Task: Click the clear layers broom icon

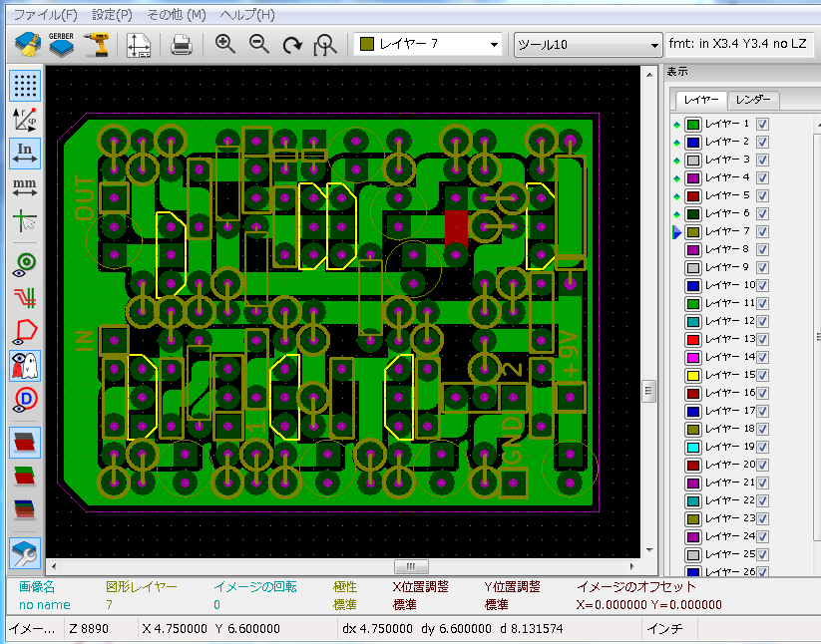Action: [x=28, y=45]
